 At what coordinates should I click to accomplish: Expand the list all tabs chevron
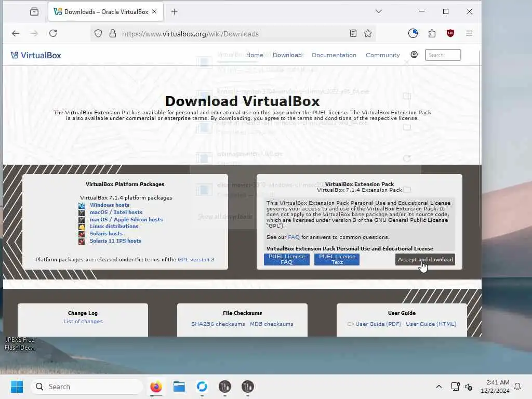379,11
